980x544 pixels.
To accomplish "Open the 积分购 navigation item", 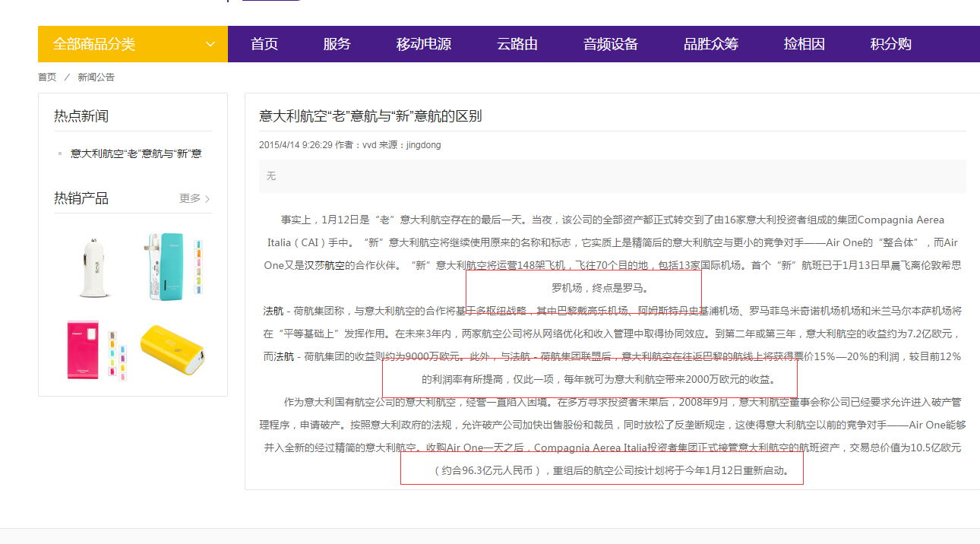I will pyautogui.click(x=891, y=44).
